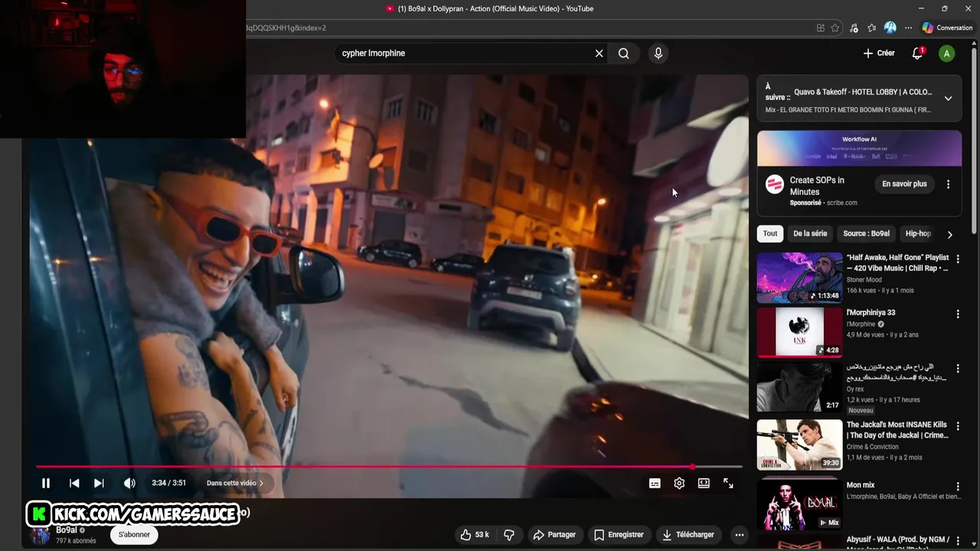
Task: Share the video with Partager
Action: (554, 534)
